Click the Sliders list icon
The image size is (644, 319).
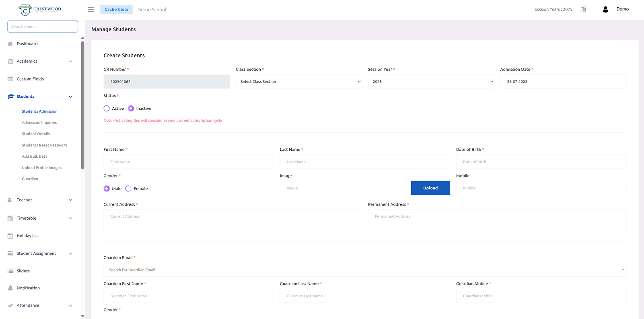click(10, 271)
